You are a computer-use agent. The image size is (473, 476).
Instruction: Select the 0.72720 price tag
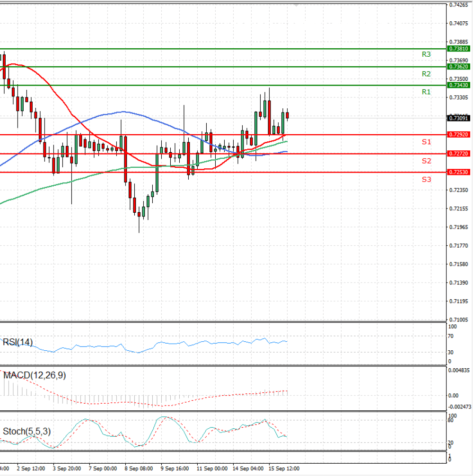[458, 154]
